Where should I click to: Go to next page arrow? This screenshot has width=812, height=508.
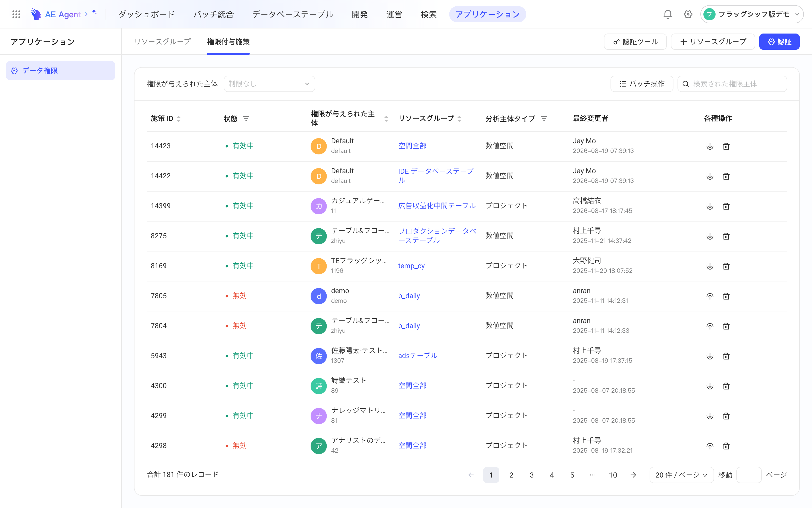coord(633,475)
